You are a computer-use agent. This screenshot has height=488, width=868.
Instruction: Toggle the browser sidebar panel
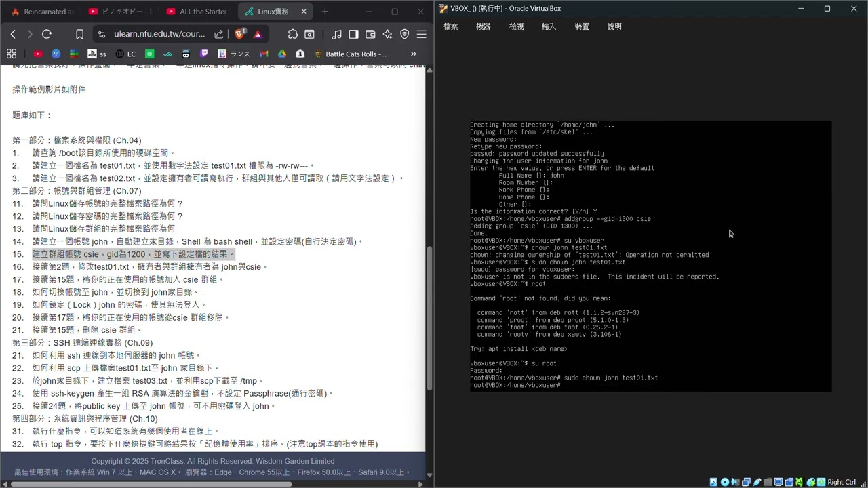click(x=353, y=34)
